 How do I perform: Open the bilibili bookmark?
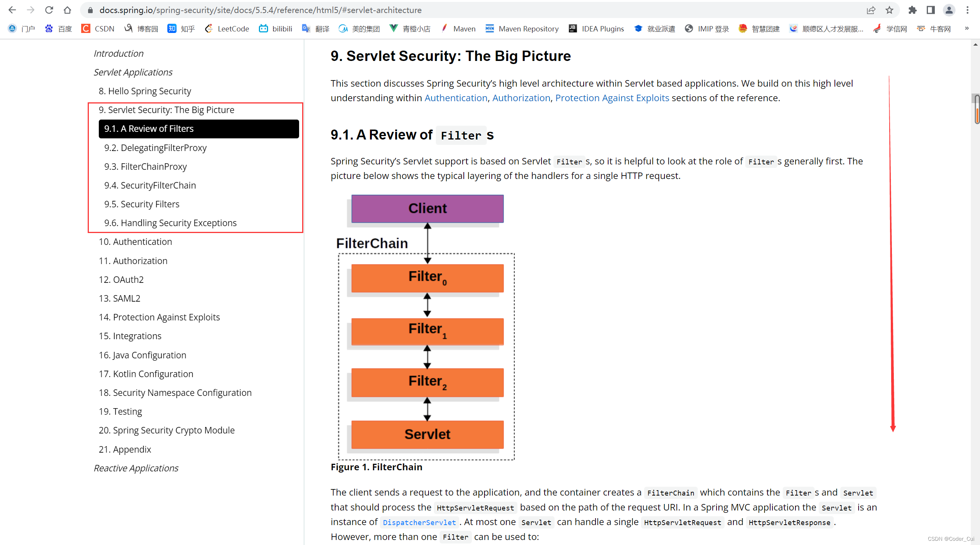[x=275, y=28]
